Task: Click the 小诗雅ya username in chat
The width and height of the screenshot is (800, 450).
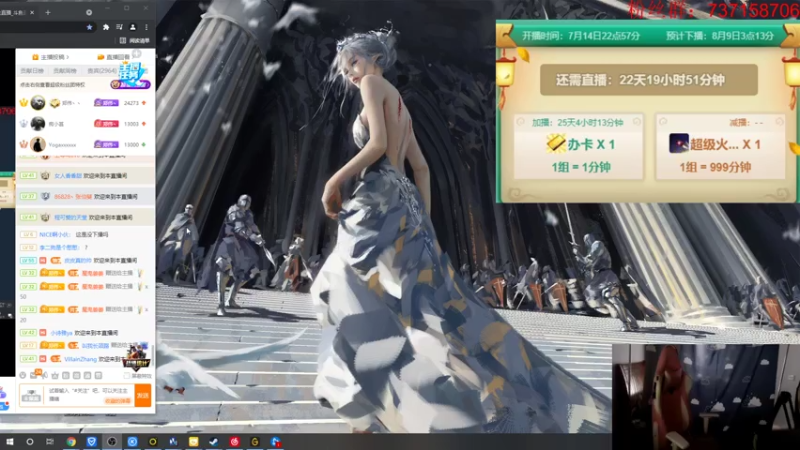Action: point(61,333)
